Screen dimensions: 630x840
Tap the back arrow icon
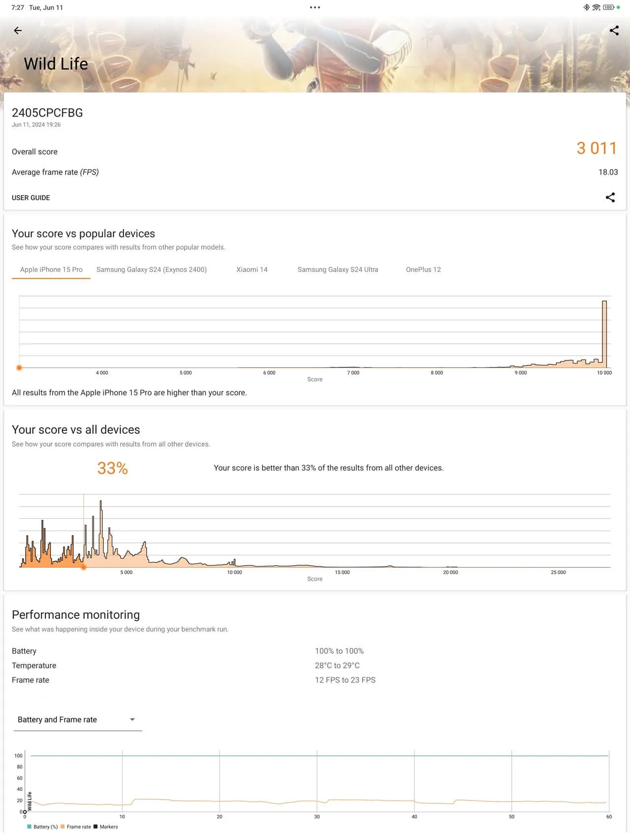18,30
